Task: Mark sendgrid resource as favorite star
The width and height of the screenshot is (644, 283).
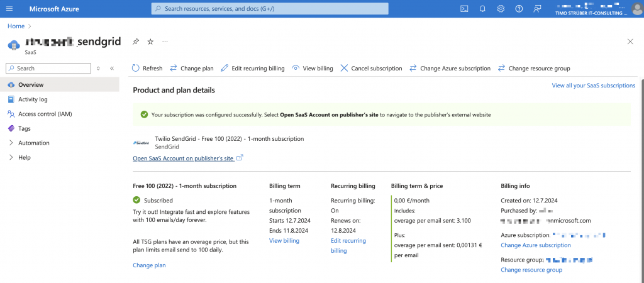Action: click(150, 42)
